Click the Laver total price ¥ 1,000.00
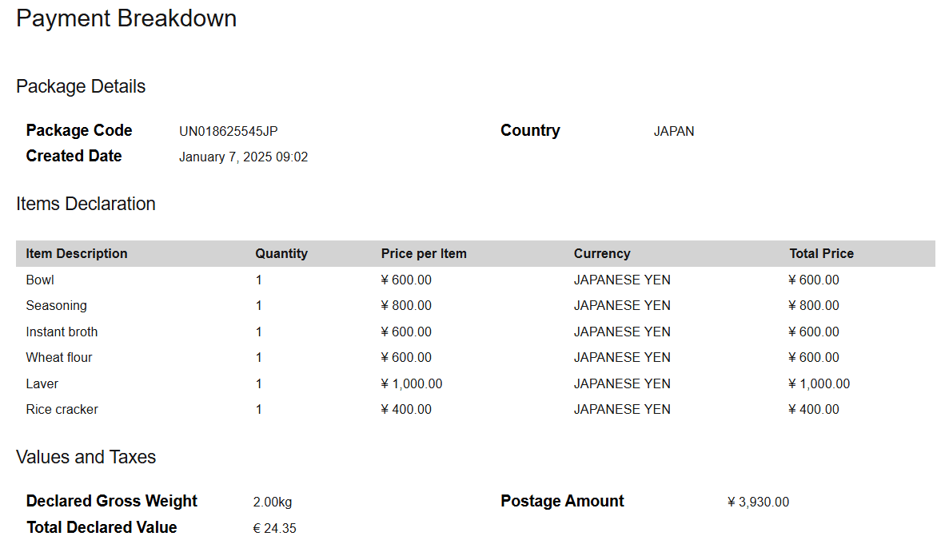945x560 pixels. point(819,383)
